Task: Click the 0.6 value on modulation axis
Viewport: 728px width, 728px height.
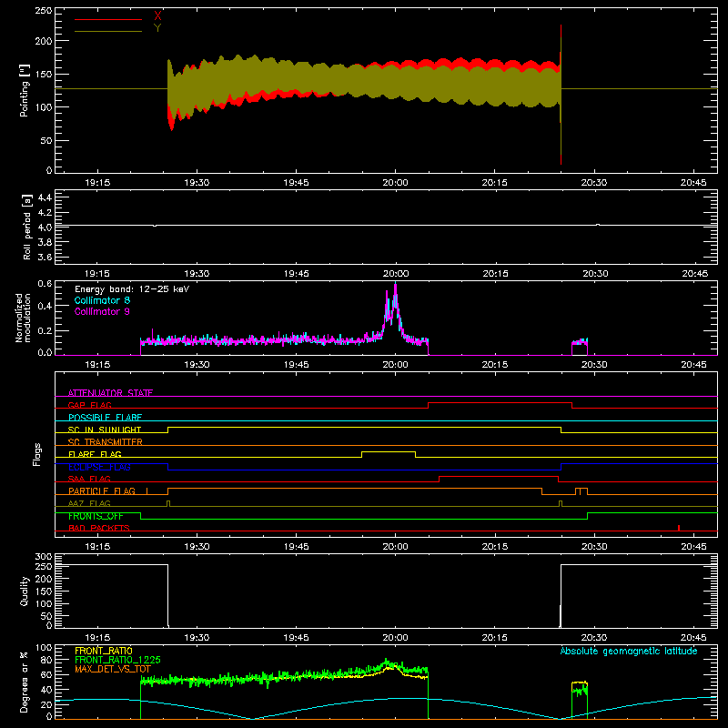Action: coord(45,283)
